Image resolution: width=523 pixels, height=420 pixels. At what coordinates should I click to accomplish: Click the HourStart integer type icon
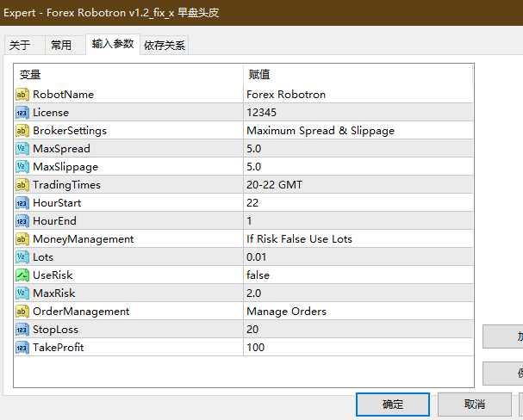point(22,203)
